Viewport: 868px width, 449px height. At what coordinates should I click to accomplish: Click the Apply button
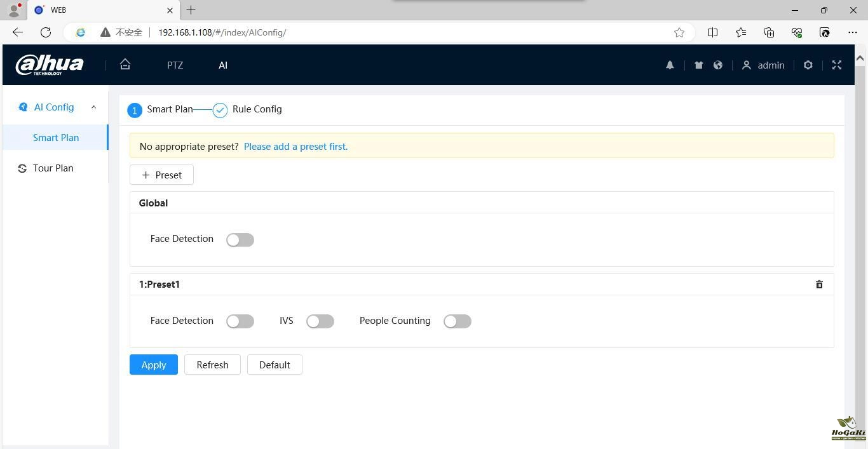(x=154, y=365)
